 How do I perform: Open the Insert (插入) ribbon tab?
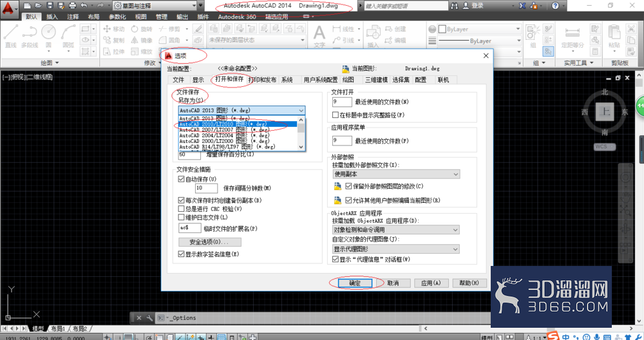(x=52, y=17)
